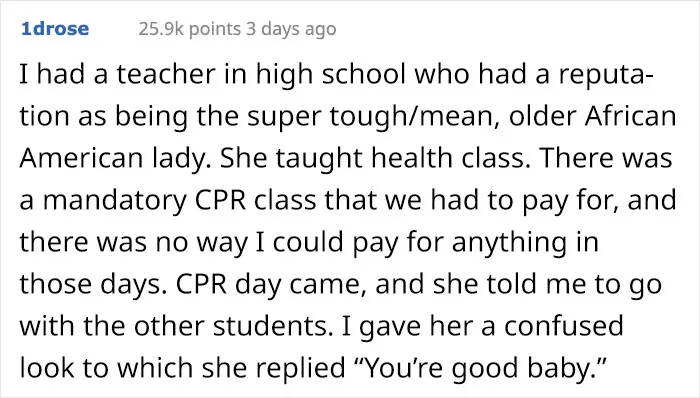Viewport: 700px width, 398px height.
Task: Click the 25.9k points score text
Action: 190,29
